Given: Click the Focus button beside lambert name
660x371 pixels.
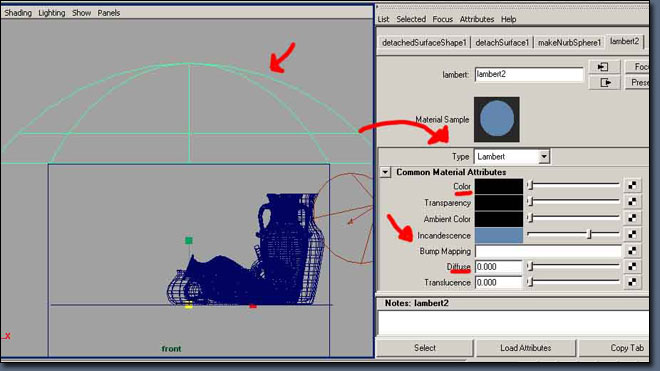Looking at the screenshot, I should pyautogui.click(x=637, y=67).
